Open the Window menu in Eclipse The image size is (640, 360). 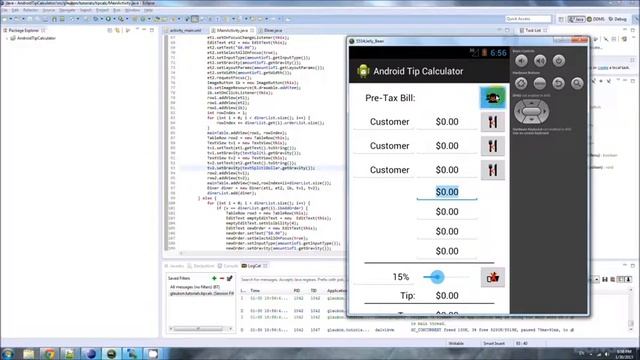(x=132, y=10)
